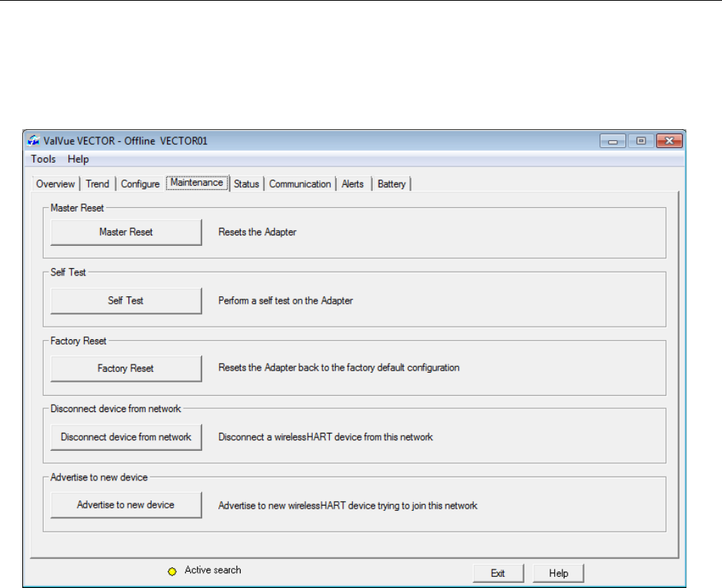Image resolution: width=722 pixels, height=588 pixels.
Task: Click the 'Active search' status text
Action: 212,570
